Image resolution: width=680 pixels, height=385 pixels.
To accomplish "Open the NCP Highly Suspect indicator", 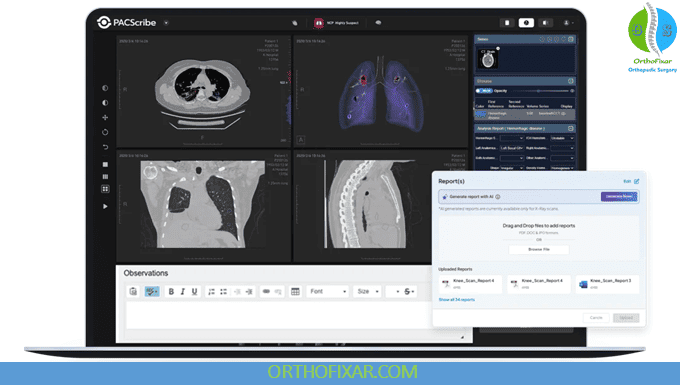I will point(337,23).
